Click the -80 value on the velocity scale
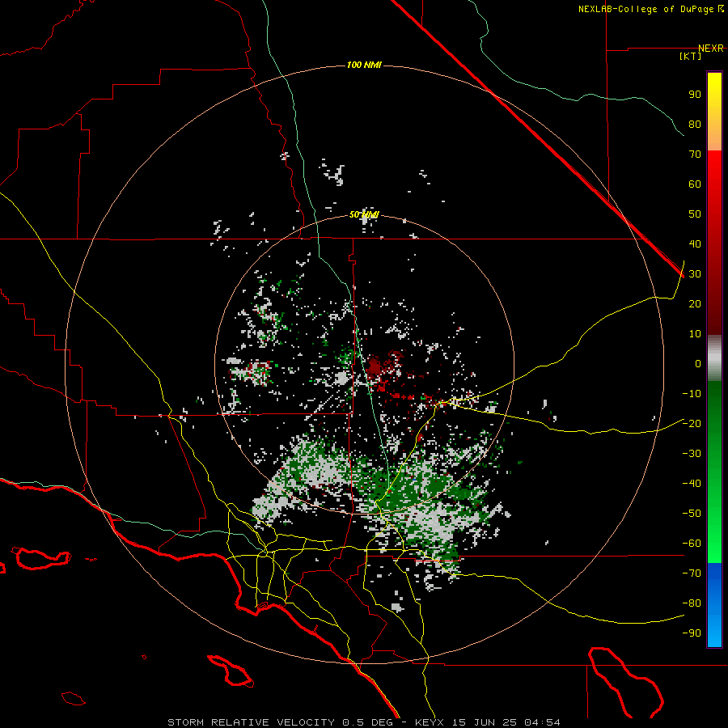Viewport: 728px width, 728px height. pyautogui.click(x=692, y=603)
